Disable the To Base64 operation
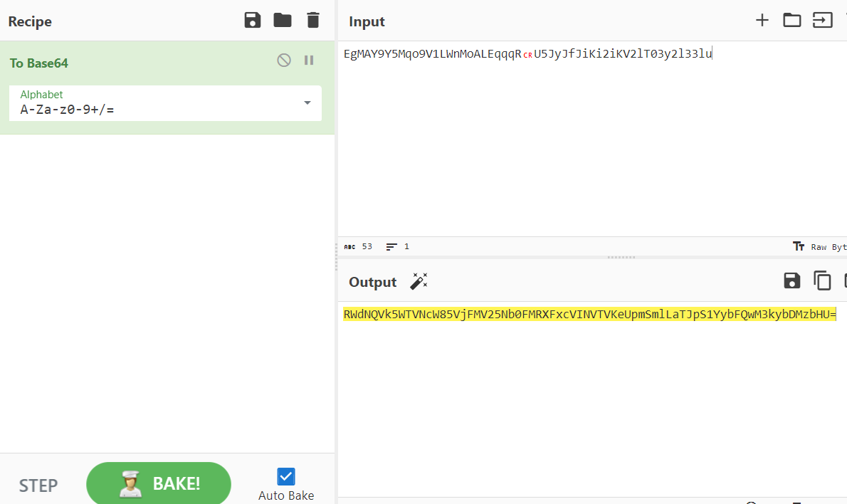Viewport: 847px width, 504px height. (x=284, y=60)
